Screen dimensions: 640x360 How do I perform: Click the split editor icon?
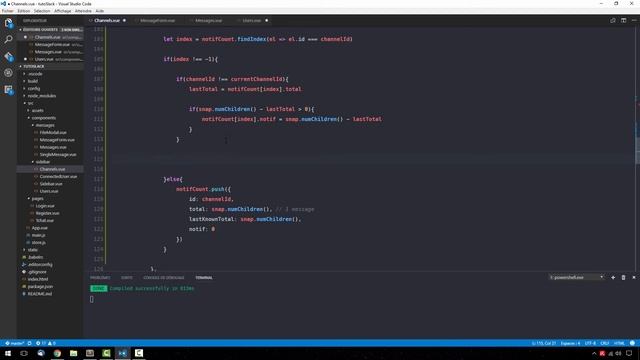(x=623, y=20)
